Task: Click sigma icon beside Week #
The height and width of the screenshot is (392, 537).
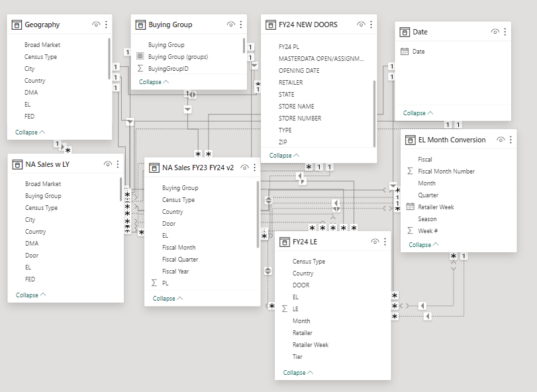Action: (410, 230)
